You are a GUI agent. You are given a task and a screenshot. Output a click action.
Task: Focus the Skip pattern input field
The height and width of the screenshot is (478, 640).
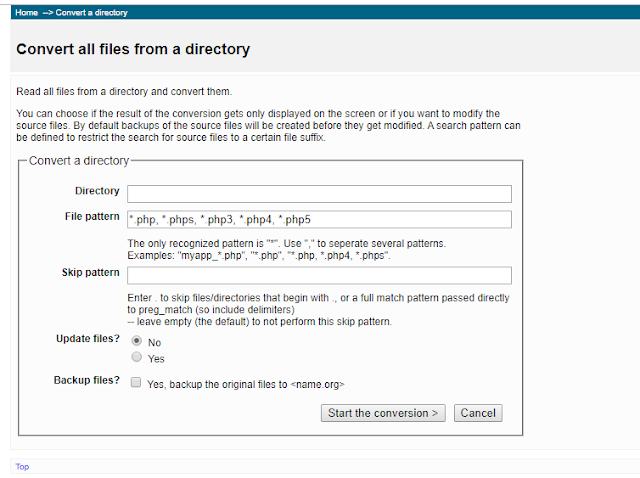(319, 276)
